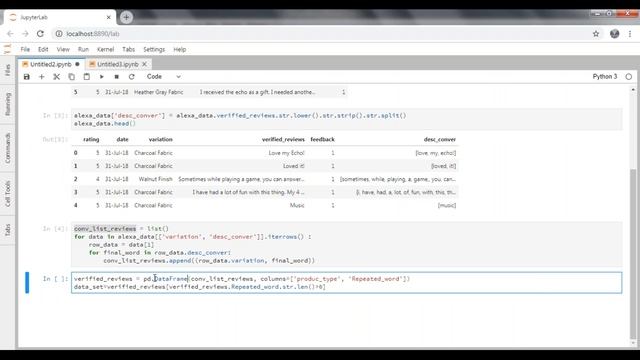Cut the selected cell with the scissors icon
The image size is (640, 360).
[x=56, y=77]
